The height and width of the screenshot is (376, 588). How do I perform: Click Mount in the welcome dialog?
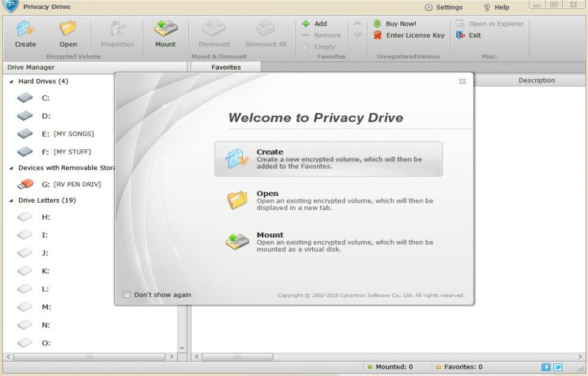(x=329, y=242)
